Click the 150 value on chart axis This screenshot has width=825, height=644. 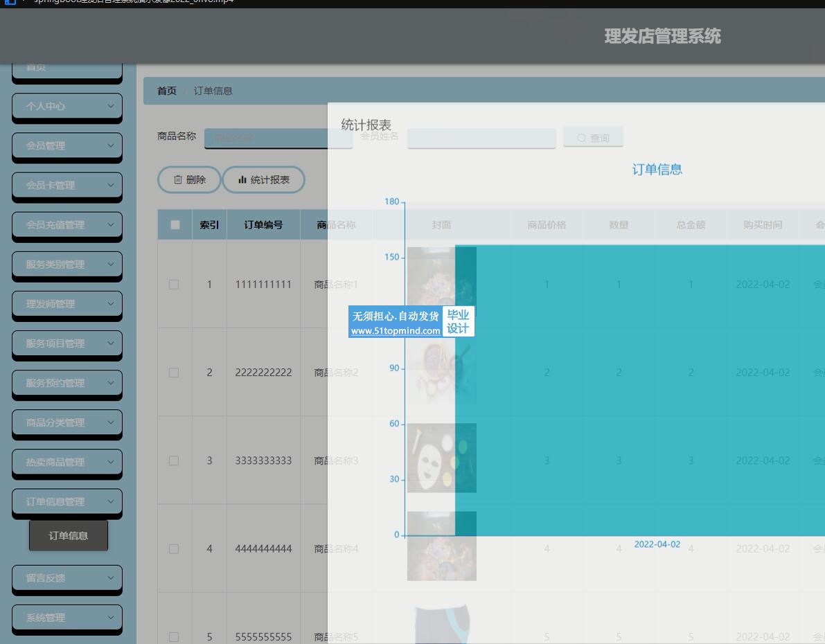(392, 257)
